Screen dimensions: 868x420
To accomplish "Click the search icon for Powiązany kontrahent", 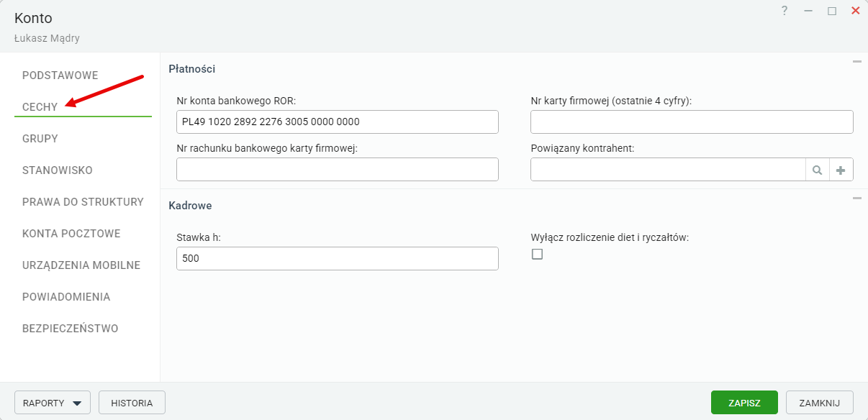I will (x=817, y=170).
